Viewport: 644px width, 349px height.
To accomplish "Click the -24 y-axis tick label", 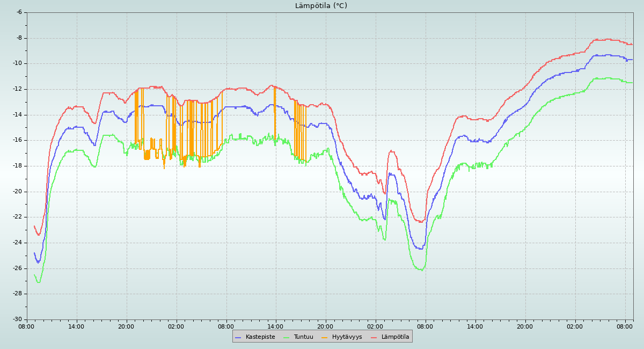I will (x=17, y=242).
